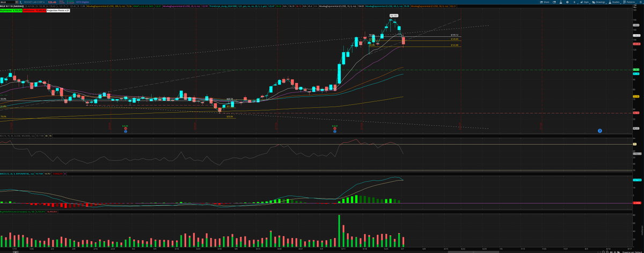Image resolution: width=644 pixels, height=253 pixels.
Task: Open the Studies dropdown menu
Action: (x=614, y=2)
